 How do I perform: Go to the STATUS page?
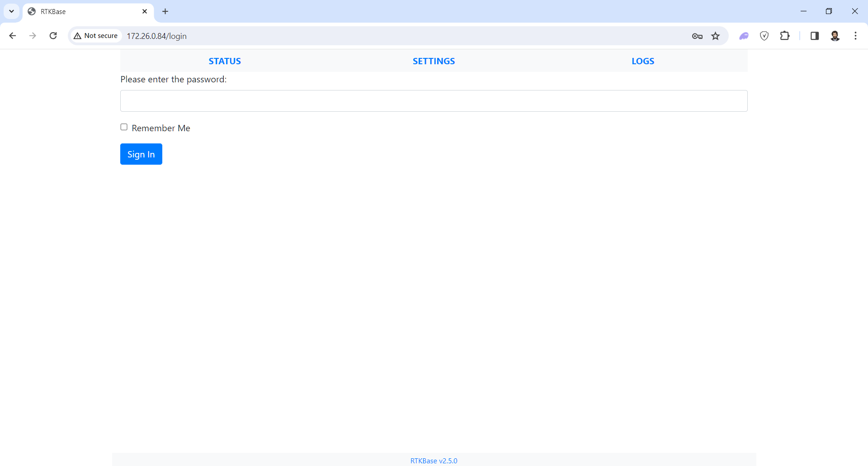tap(225, 61)
